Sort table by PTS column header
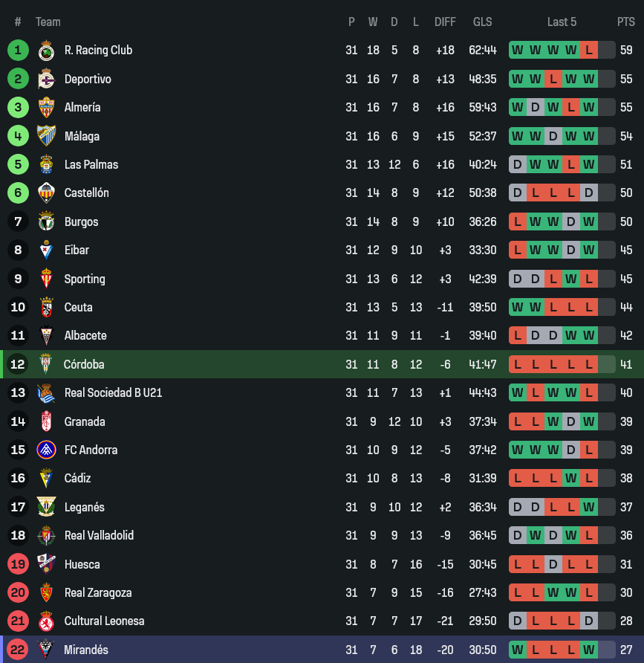The image size is (644, 663). pos(625,22)
